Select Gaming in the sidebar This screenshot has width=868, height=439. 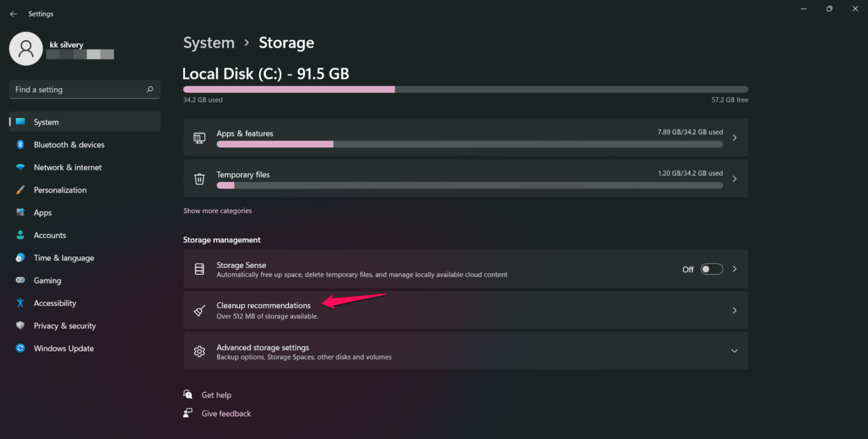point(47,280)
